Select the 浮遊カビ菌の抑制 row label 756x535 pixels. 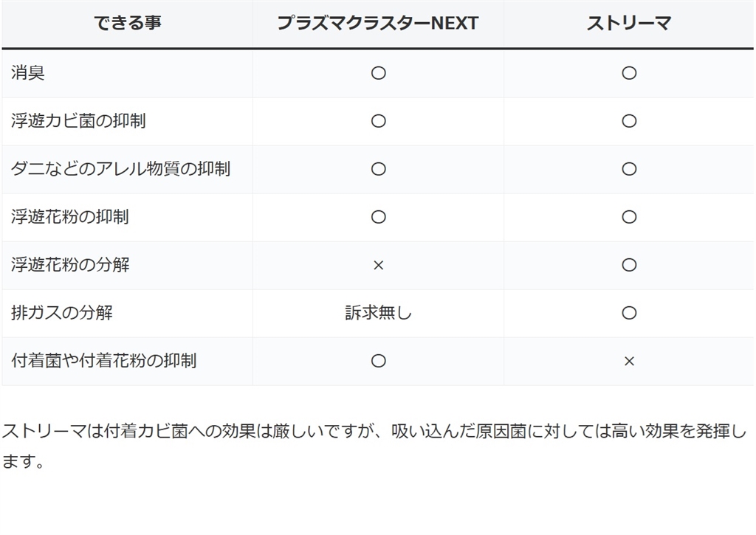[78, 121]
